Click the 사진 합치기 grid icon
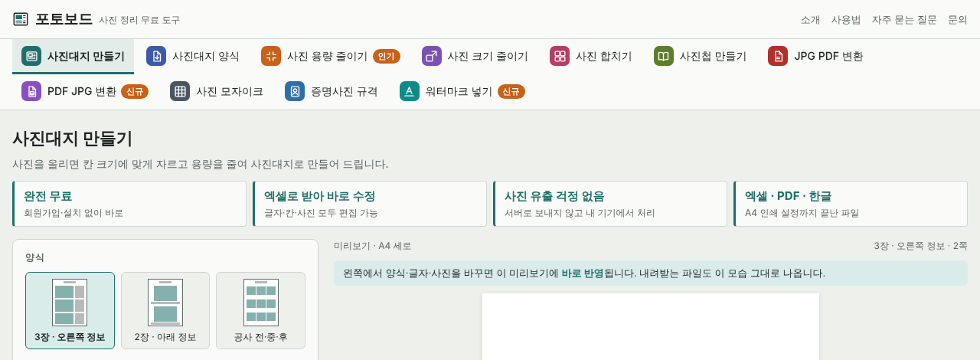 [x=560, y=56]
